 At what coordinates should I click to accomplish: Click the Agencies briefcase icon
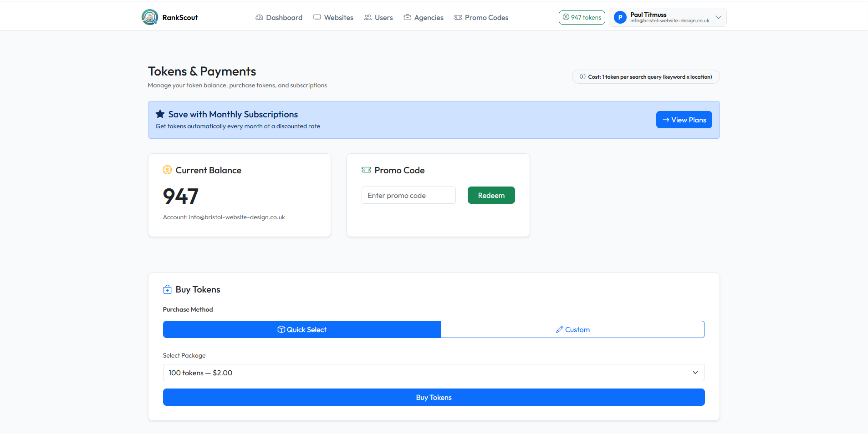[408, 18]
